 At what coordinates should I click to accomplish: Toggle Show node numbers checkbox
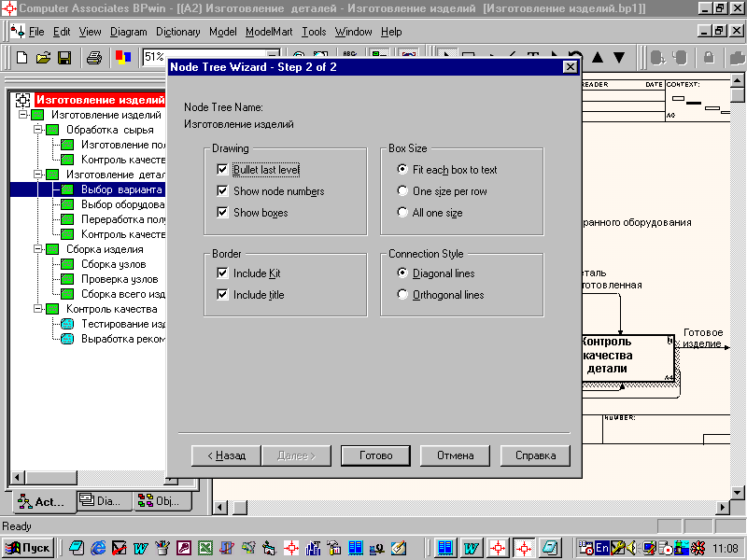[222, 191]
